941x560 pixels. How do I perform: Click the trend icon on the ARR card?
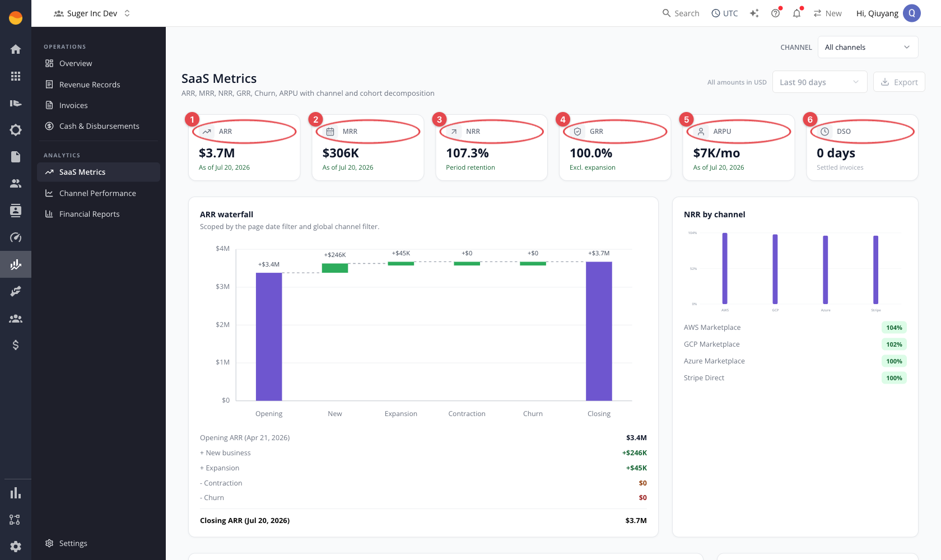(x=207, y=132)
